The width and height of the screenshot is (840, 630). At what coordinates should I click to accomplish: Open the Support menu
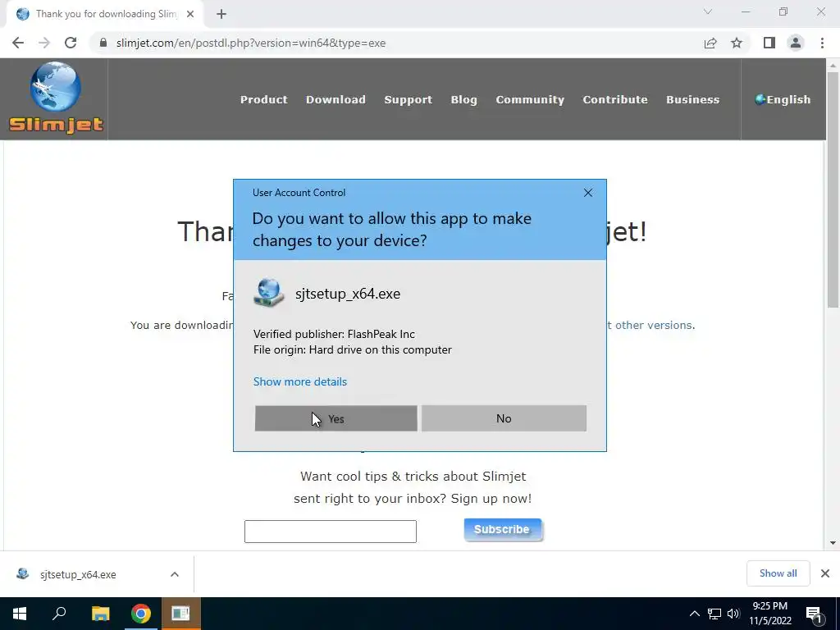coord(409,99)
